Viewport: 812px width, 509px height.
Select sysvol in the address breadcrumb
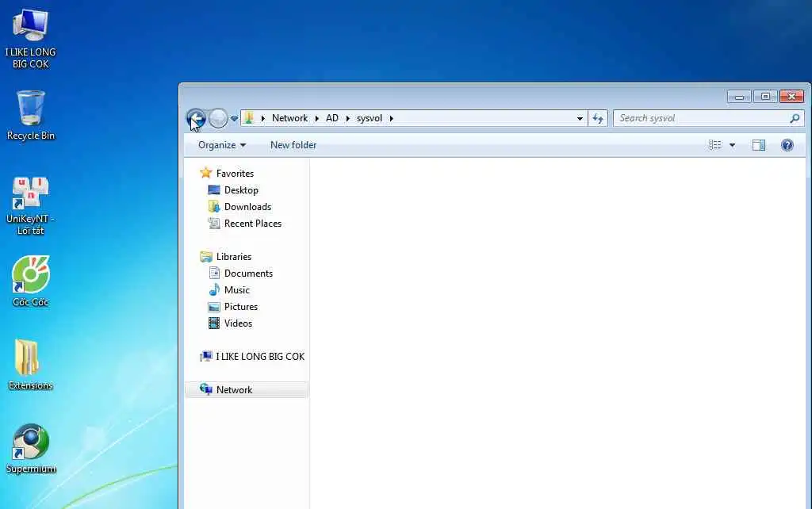coord(370,118)
